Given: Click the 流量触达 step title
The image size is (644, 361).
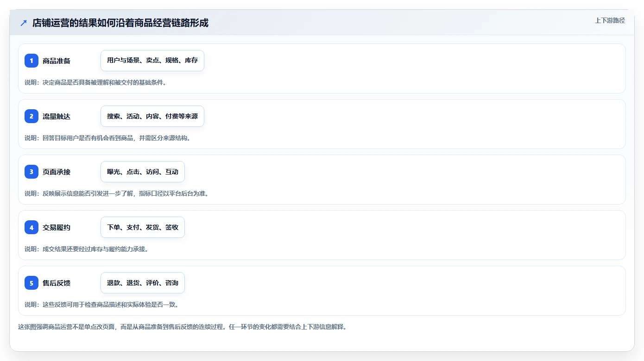Looking at the screenshot, I should click(x=57, y=116).
